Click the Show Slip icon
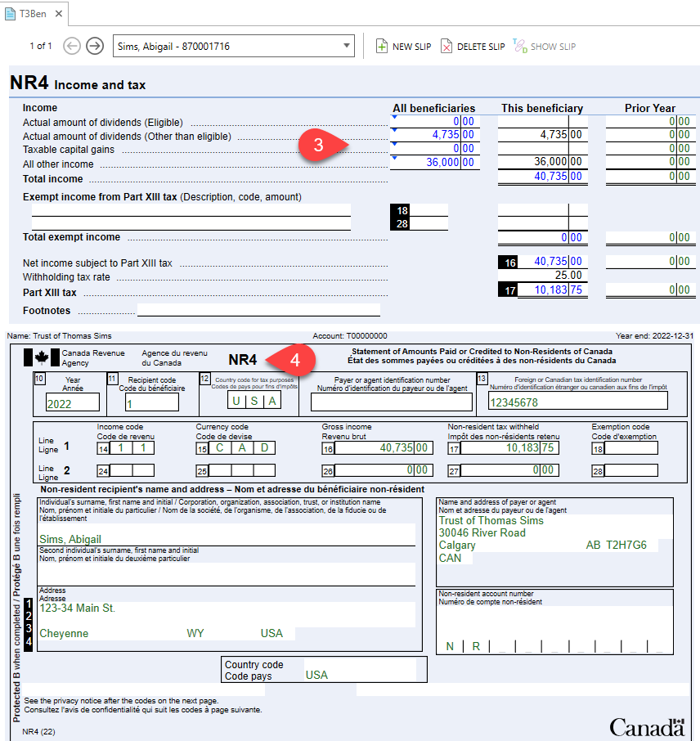Image resolution: width=700 pixels, height=741 pixels. 520,47
